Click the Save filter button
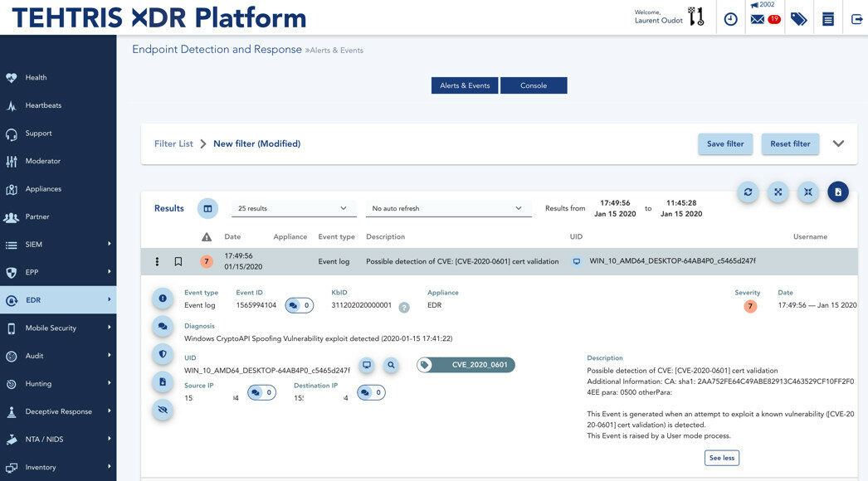The width and height of the screenshot is (868, 481). coord(725,144)
